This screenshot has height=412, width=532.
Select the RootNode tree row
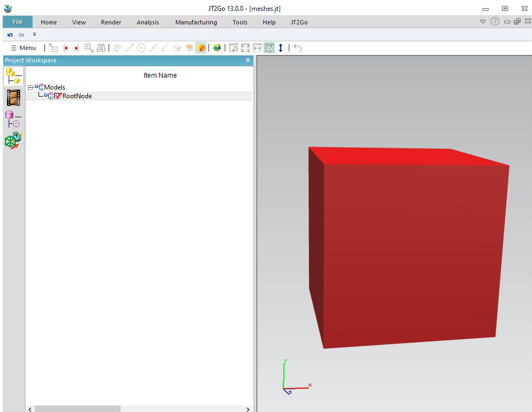140,96
